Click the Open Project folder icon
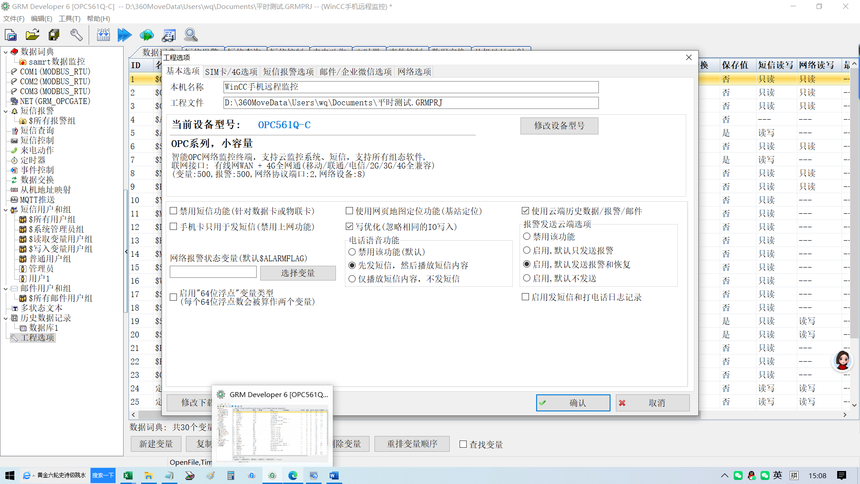The image size is (860, 484). pos(32,35)
